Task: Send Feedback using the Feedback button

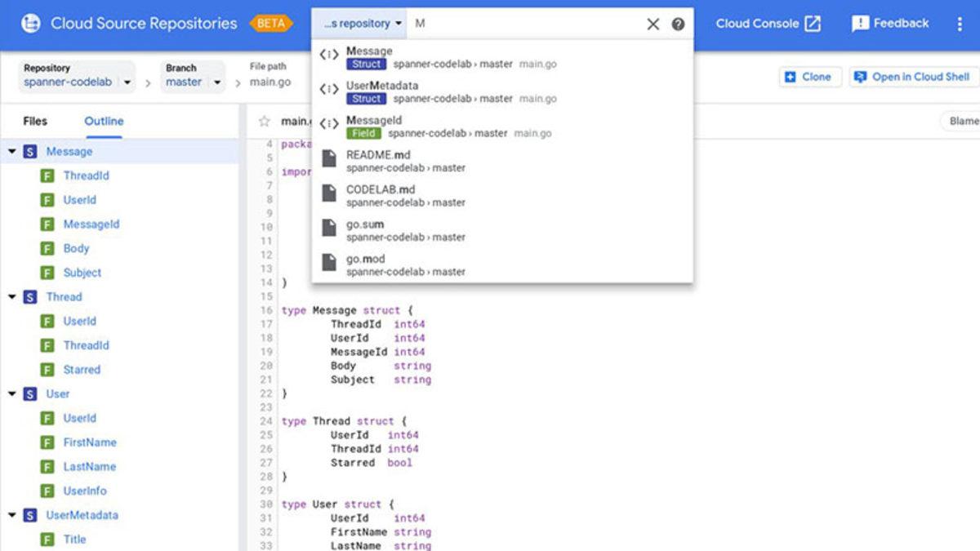Action: click(x=889, y=23)
